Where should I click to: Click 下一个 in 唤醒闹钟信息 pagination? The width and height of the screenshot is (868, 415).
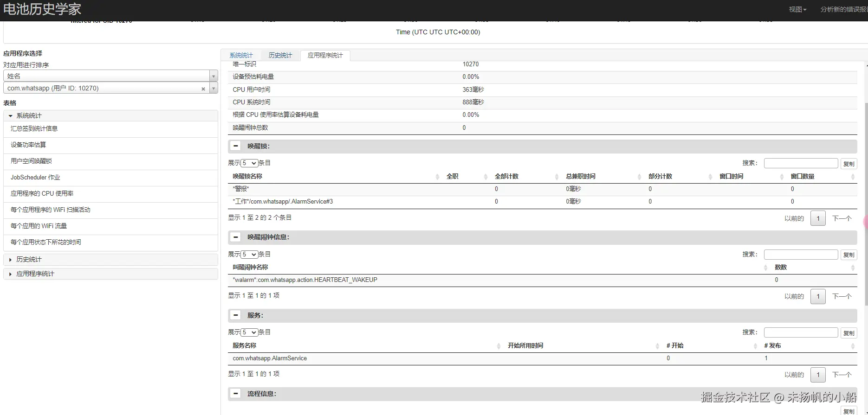click(842, 296)
